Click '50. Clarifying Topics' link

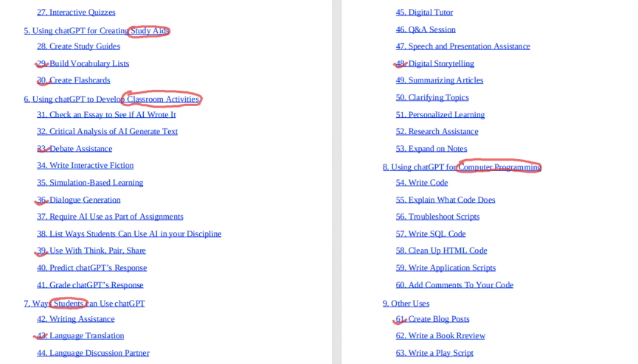[432, 97]
